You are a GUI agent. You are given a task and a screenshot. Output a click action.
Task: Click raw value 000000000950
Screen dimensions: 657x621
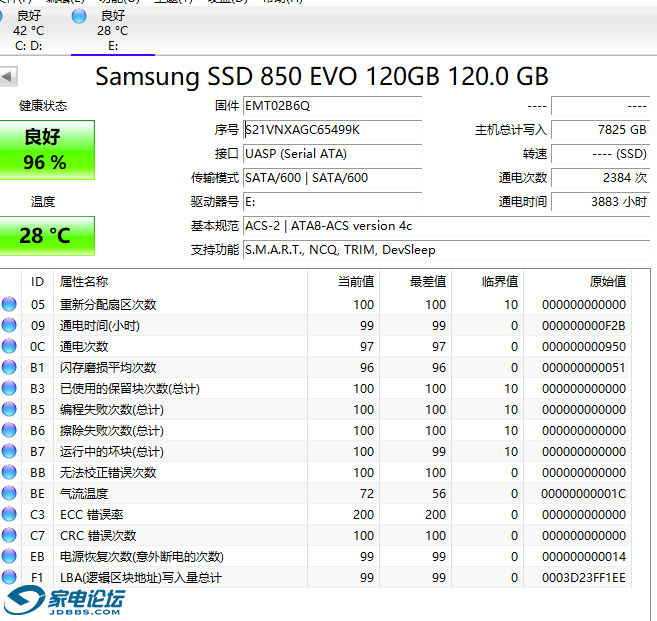point(584,347)
